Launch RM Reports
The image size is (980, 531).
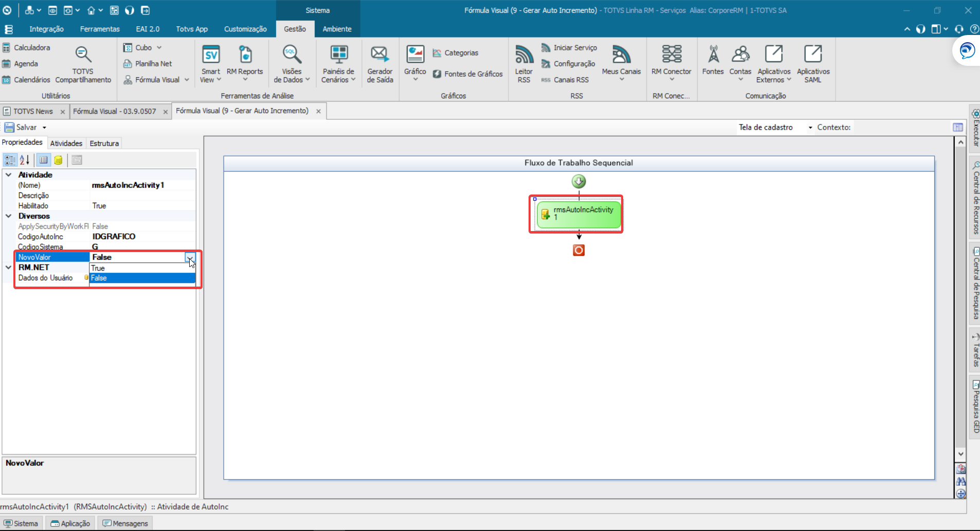click(x=245, y=64)
